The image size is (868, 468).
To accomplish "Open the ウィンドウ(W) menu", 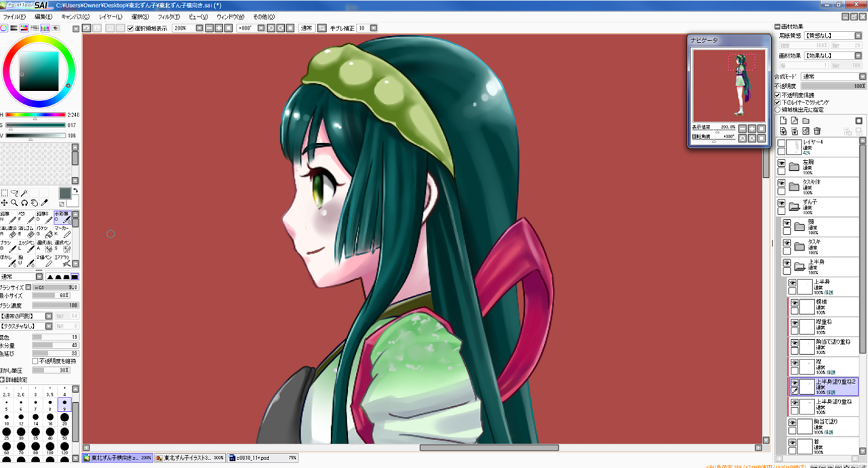I will 231,16.
